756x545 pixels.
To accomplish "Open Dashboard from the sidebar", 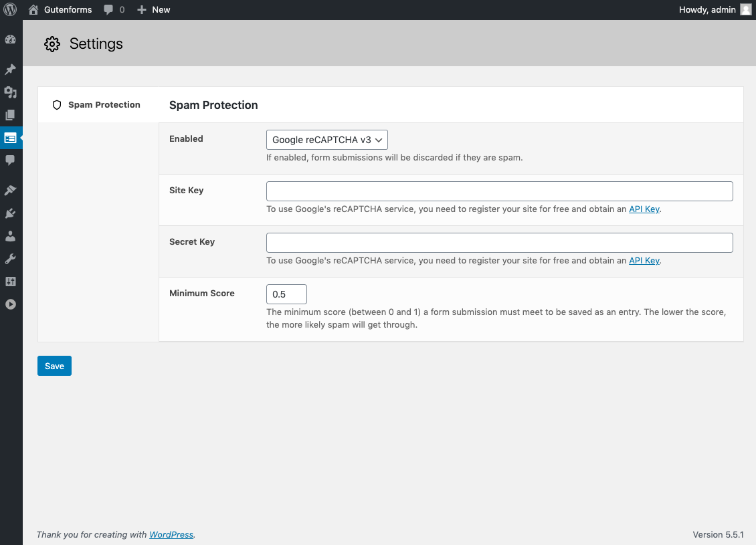I will (x=10, y=40).
